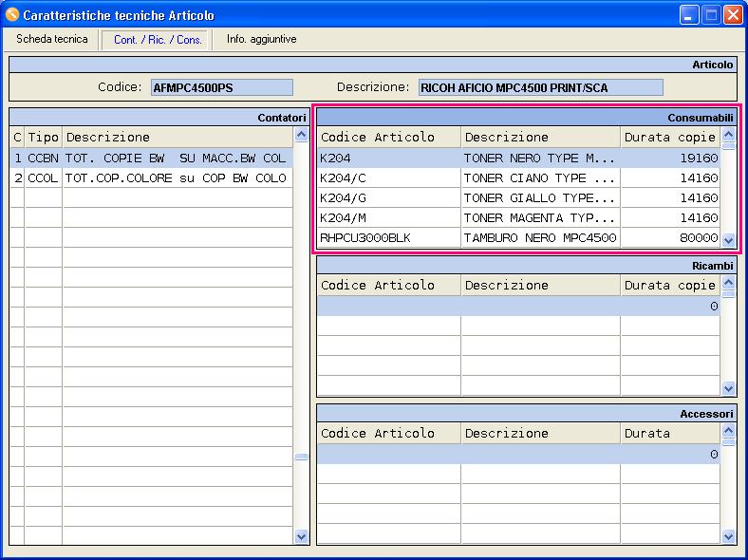The width and height of the screenshot is (748, 560).
Task: Click Contatori C column header
Action: tap(17, 138)
